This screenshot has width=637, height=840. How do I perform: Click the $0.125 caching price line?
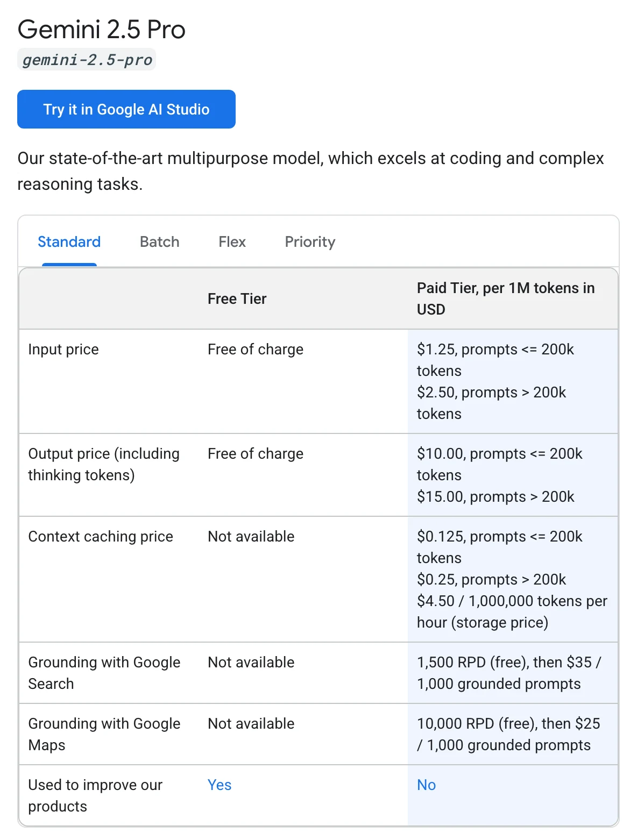[500, 547]
